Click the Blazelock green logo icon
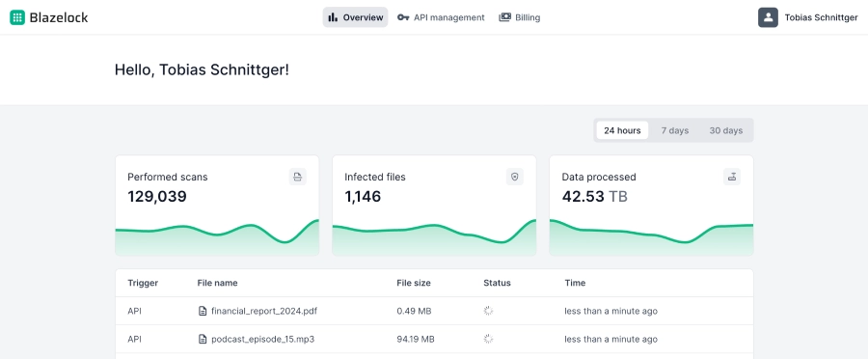The image size is (868, 359). pyautogui.click(x=17, y=17)
